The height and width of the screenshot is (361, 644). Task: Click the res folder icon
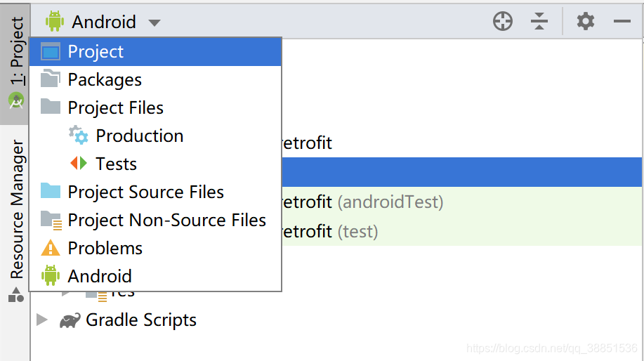pos(97,296)
